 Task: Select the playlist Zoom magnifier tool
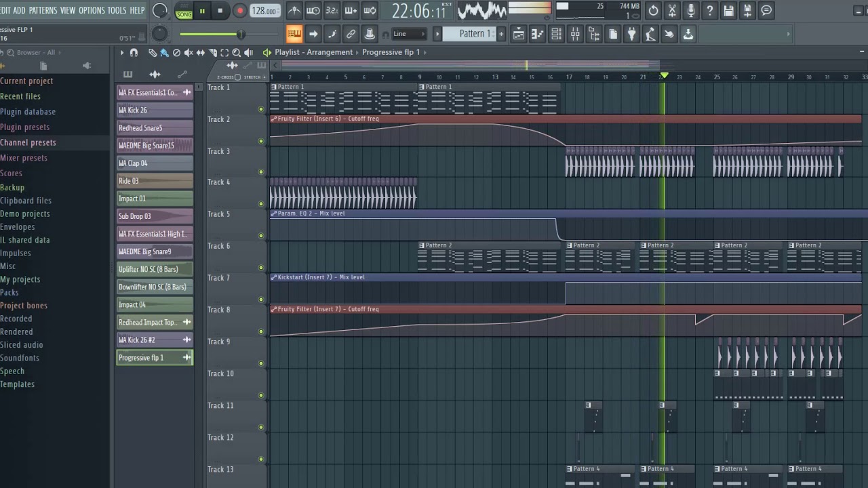tap(237, 52)
